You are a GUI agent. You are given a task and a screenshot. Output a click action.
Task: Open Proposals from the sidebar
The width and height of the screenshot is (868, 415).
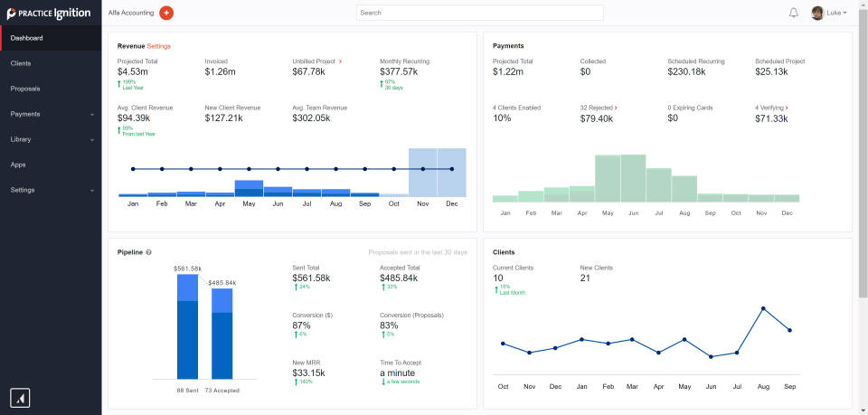[x=24, y=89]
